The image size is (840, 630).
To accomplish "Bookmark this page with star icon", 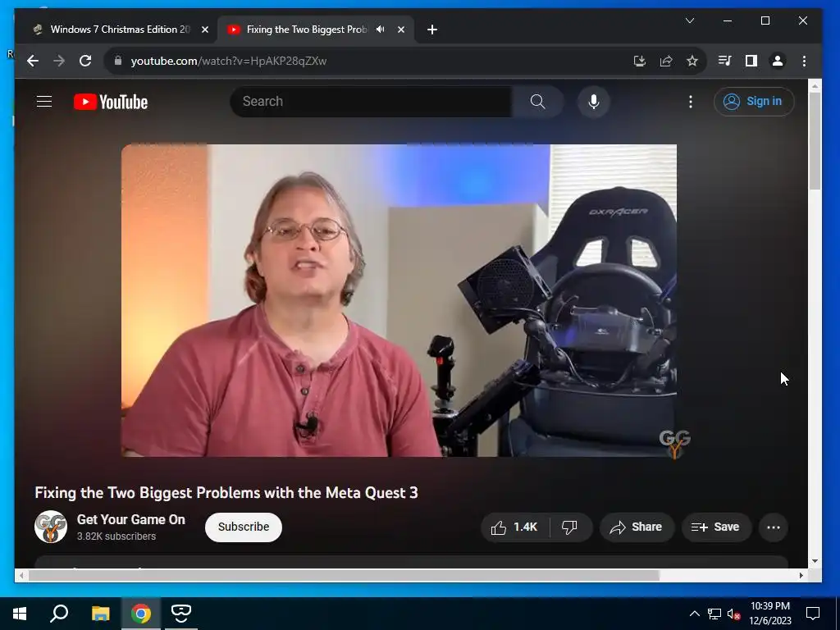I will (692, 61).
